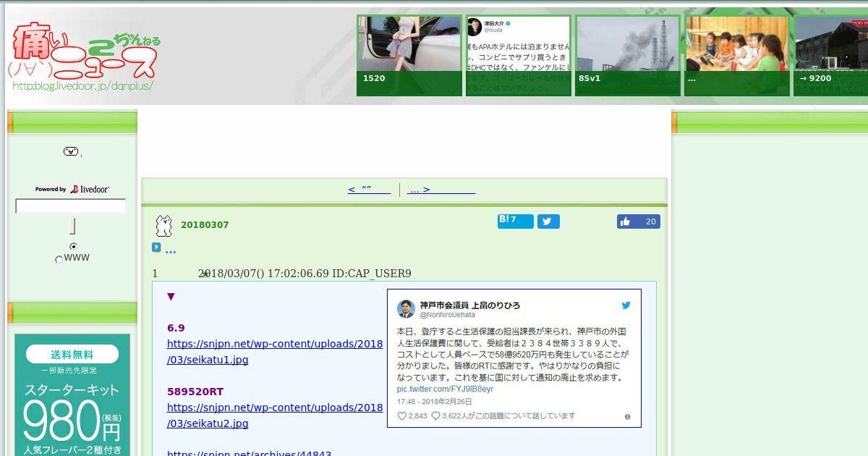Select the blog search radio button

click(x=73, y=247)
